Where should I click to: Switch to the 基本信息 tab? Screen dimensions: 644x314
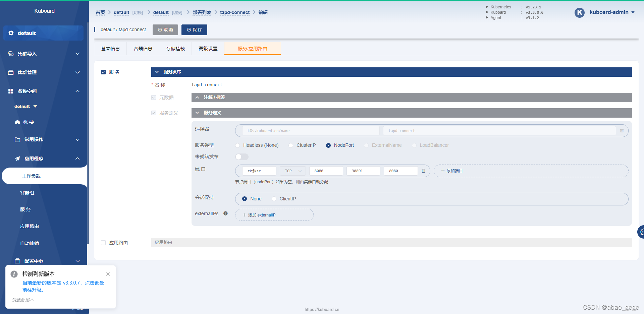(x=110, y=49)
